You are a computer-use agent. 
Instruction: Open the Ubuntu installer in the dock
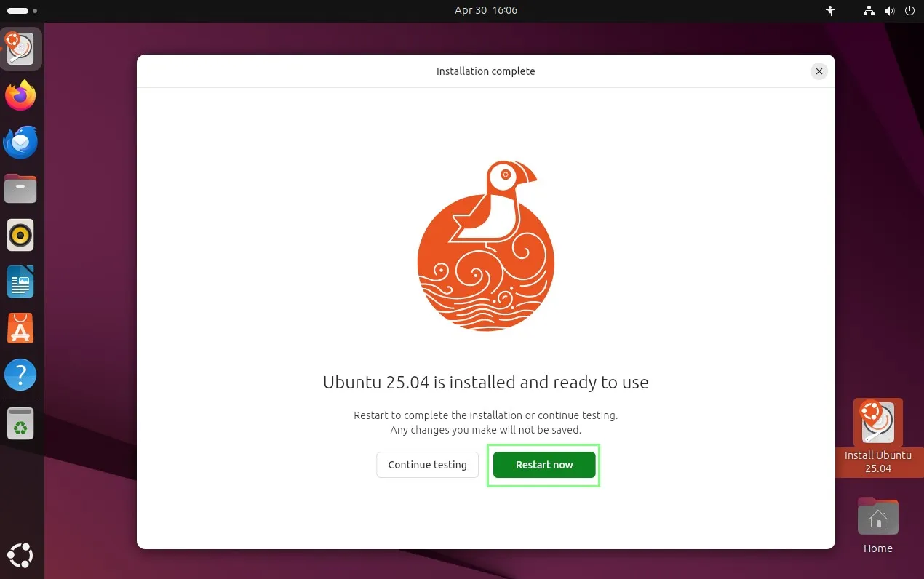tap(21, 49)
